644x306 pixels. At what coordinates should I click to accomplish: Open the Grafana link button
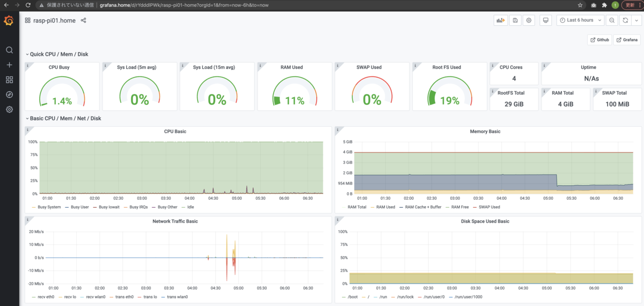(x=627, y=40)
